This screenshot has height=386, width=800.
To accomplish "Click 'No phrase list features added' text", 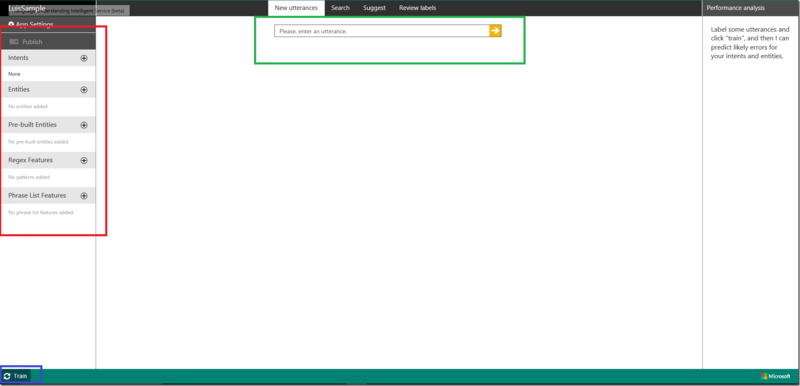I will click(x=41, y=213).
